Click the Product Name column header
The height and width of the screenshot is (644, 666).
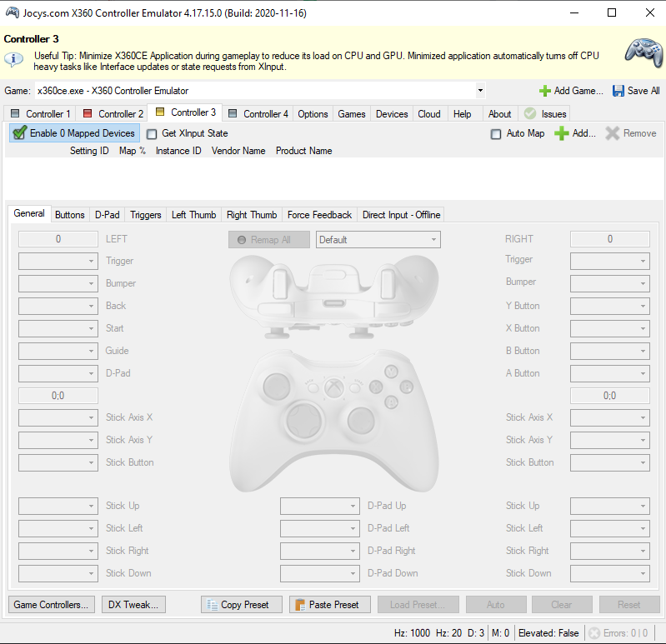pos(303,151)
